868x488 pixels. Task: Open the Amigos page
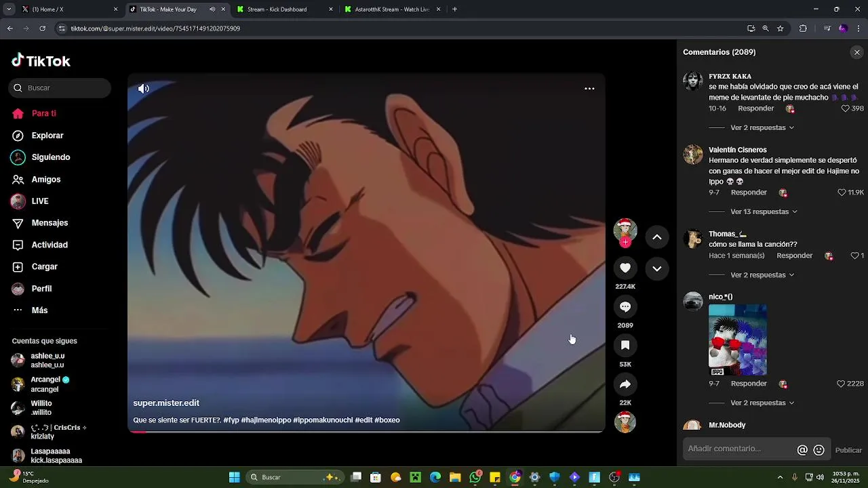[46, 180]
